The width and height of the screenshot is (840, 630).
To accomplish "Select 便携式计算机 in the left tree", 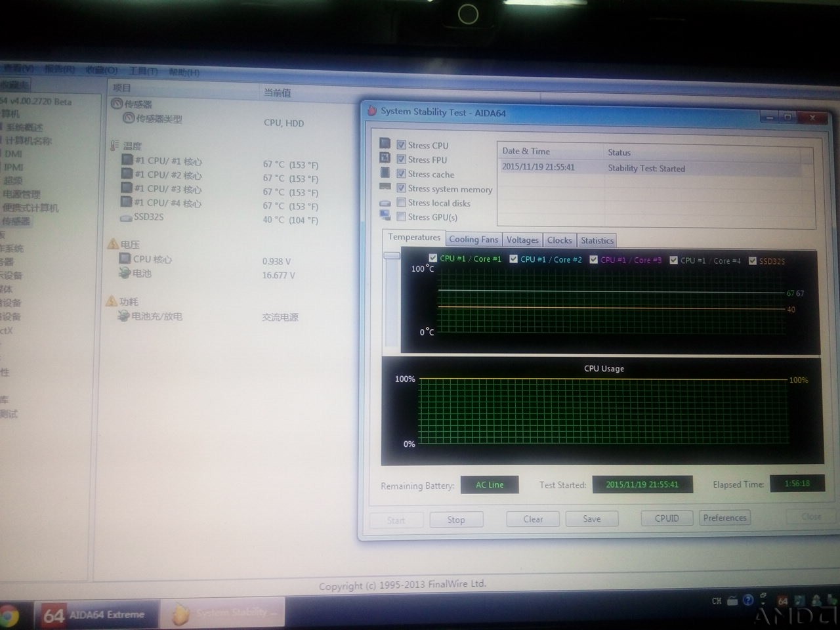I will (30, 208).
